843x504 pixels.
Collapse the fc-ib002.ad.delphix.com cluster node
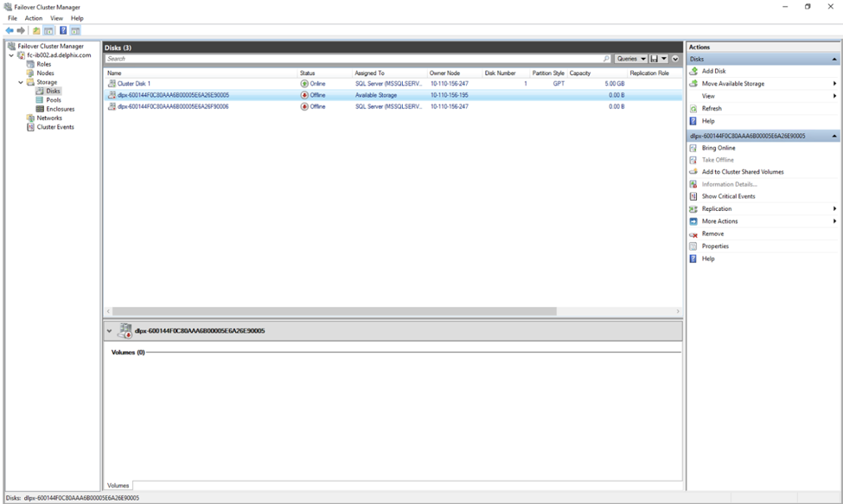11,55
